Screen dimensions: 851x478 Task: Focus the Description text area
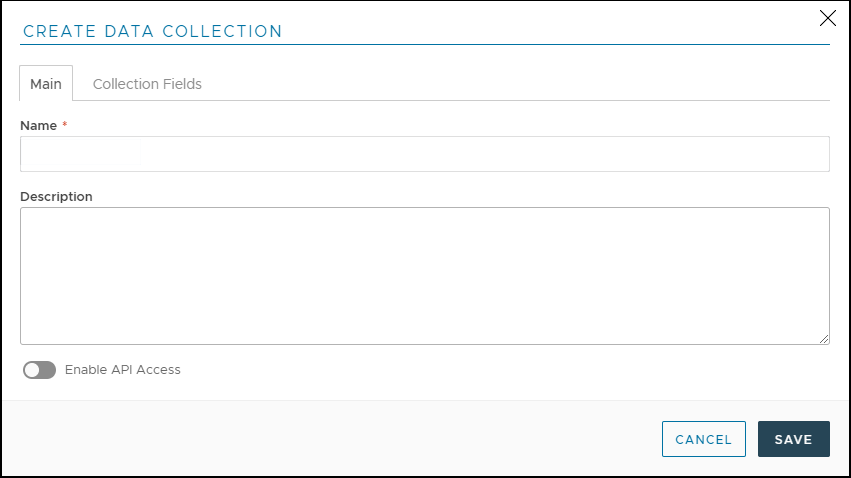point(424,275)
